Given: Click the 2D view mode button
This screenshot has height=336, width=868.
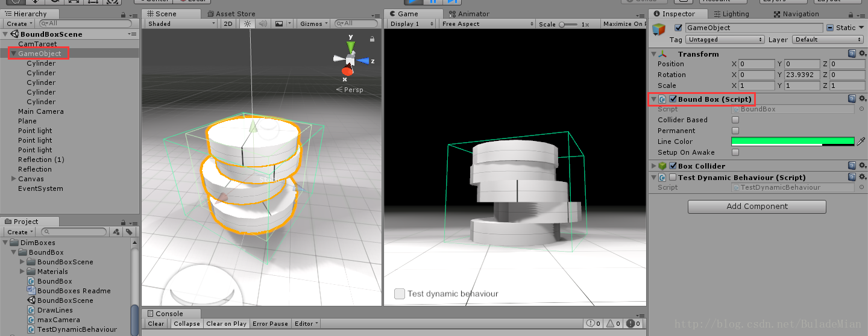Looking at the screenshot, I should (x=228, y=23).
